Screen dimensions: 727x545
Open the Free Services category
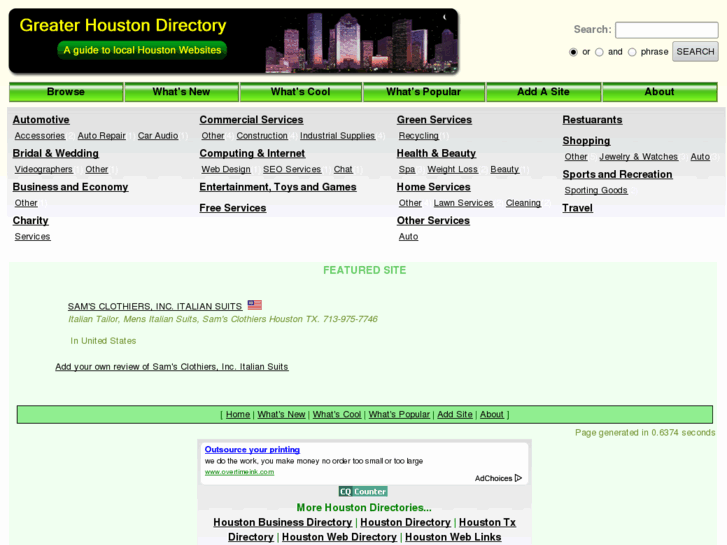coord(233,208)
